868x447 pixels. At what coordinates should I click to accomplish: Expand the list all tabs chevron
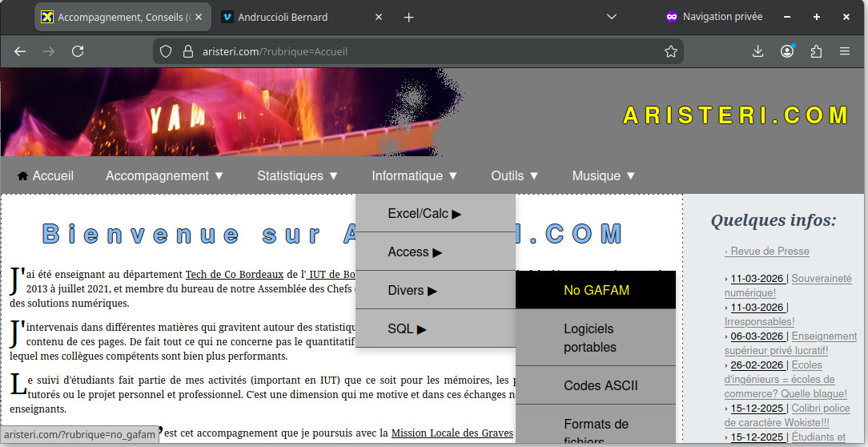pos(611,17)
